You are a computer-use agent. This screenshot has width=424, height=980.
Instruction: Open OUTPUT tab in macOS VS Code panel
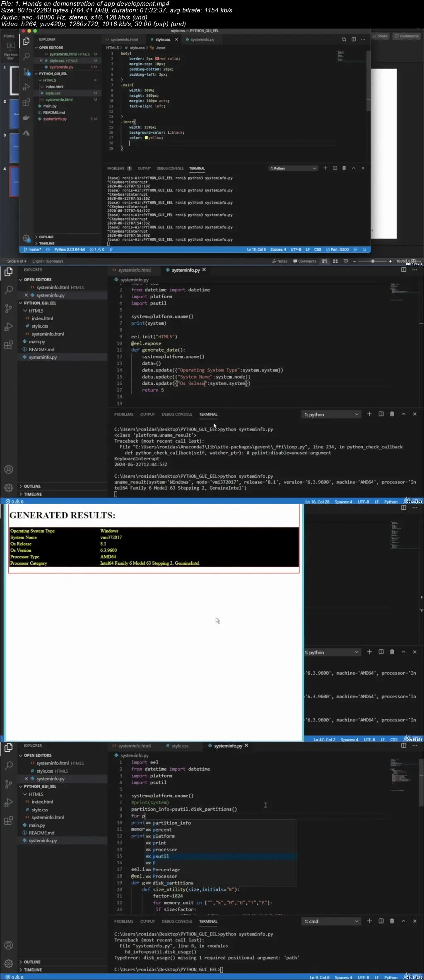pos(144,168)
